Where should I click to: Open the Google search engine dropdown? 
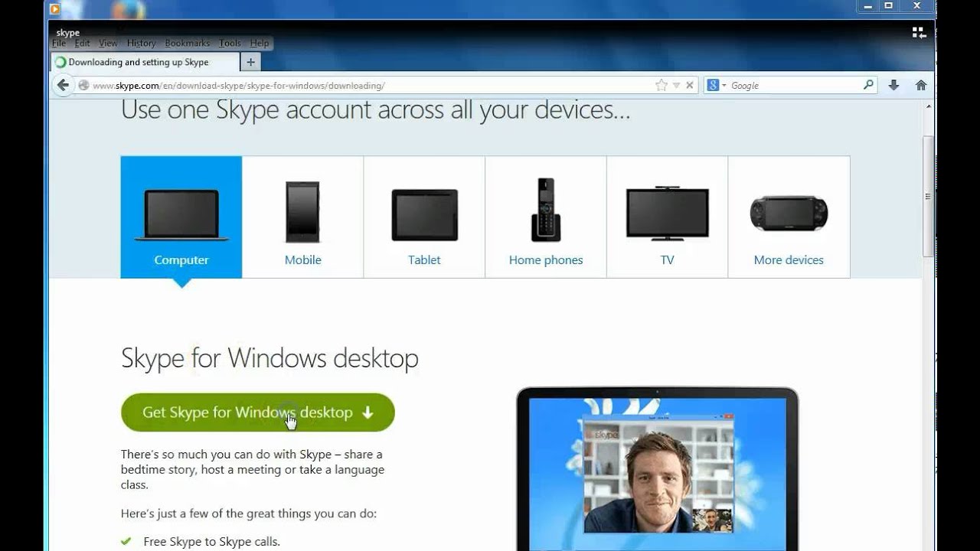pos(716,86)
